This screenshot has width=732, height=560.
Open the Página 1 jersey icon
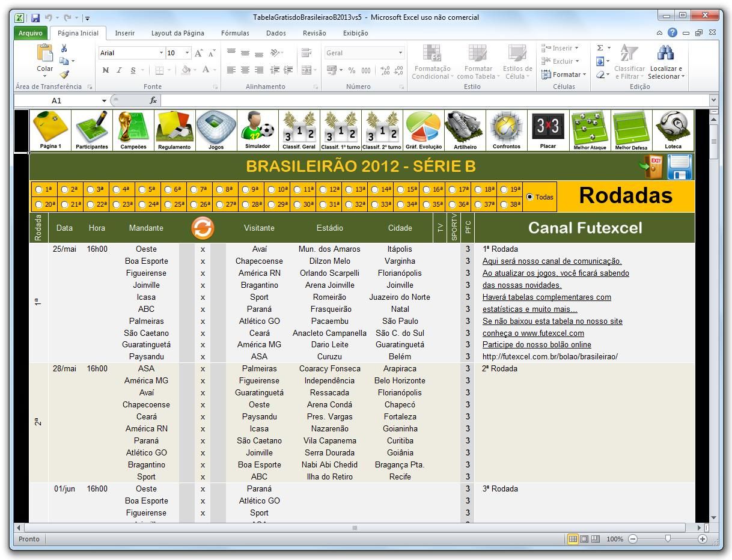(x=50, y=130)
